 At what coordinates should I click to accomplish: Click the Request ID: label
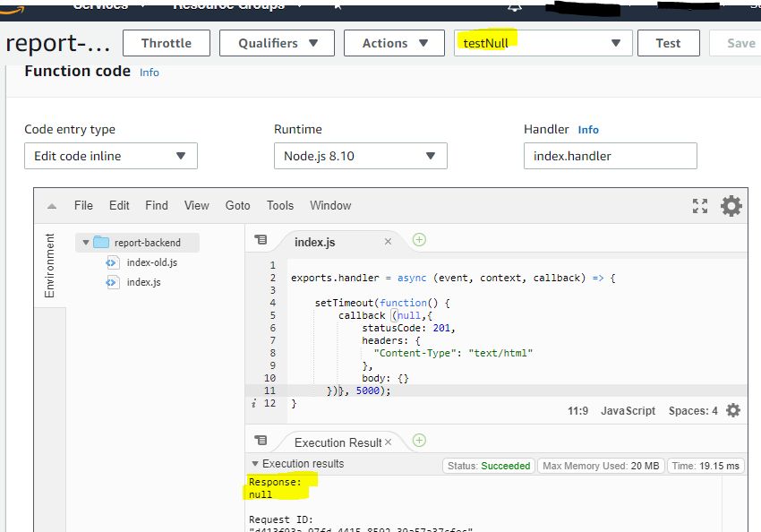pyautogui.click(x=280, y=519)
